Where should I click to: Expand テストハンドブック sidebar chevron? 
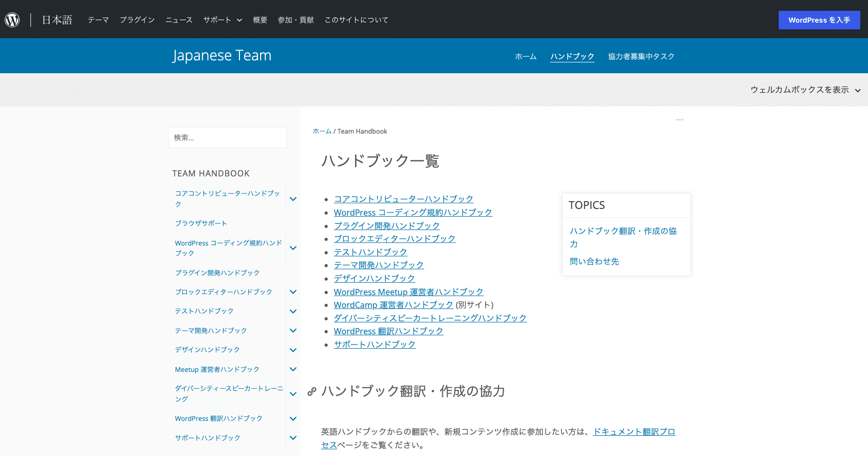293,312
